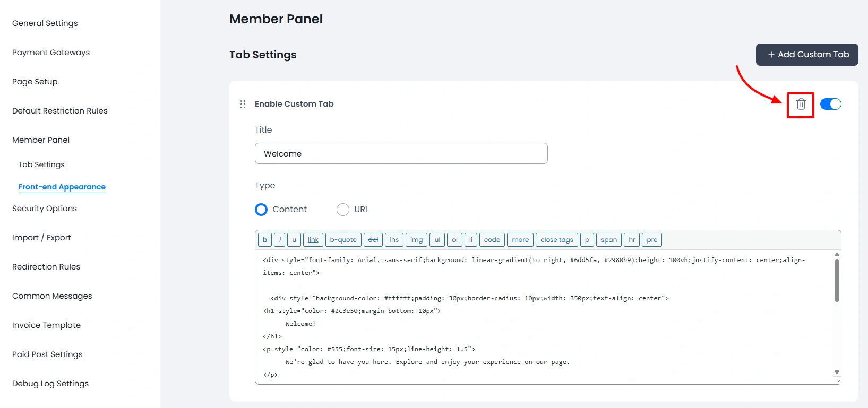
Task: Click the code editor scrollbar thumb
Action: pyautogui.click(x=837, y=280)
